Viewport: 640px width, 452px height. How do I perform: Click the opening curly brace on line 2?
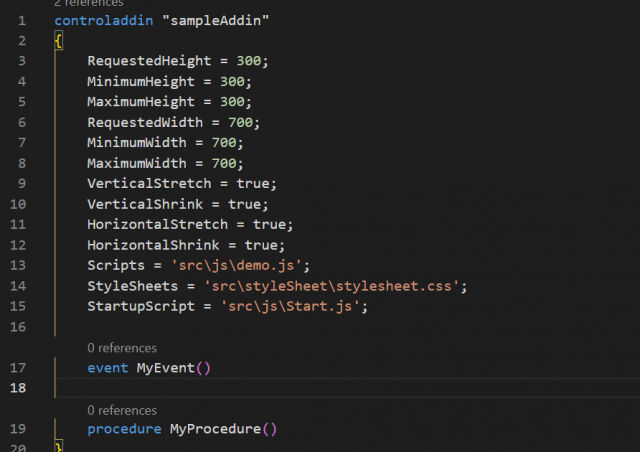pos(59,41)
